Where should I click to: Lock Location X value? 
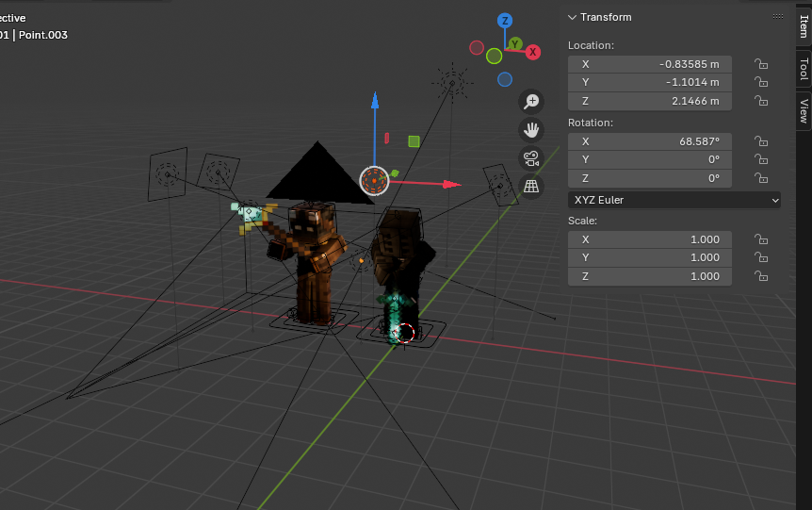point(761,64)
